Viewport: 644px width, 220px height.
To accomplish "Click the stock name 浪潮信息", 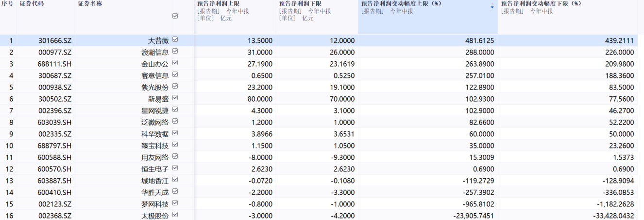I will tap(155, 52).
